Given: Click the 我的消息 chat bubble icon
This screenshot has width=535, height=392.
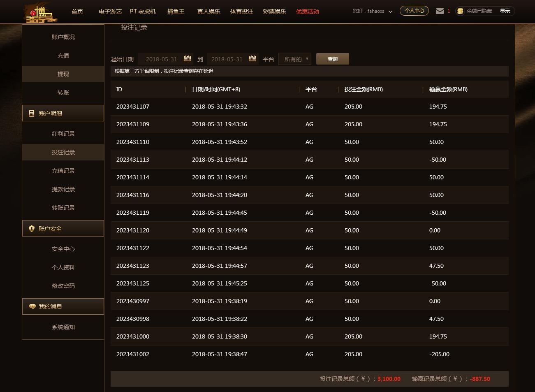Looking at the screenshot, I should point(32,306).
